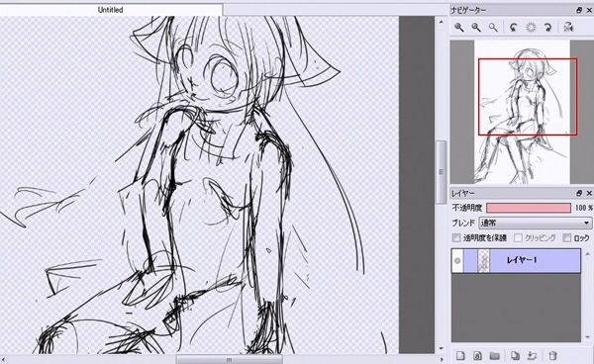Image resolution: width=594 pixels, height=364 pixels.
Task: Enable 透明度を保護 checkbox
Action: click(456, 238)
